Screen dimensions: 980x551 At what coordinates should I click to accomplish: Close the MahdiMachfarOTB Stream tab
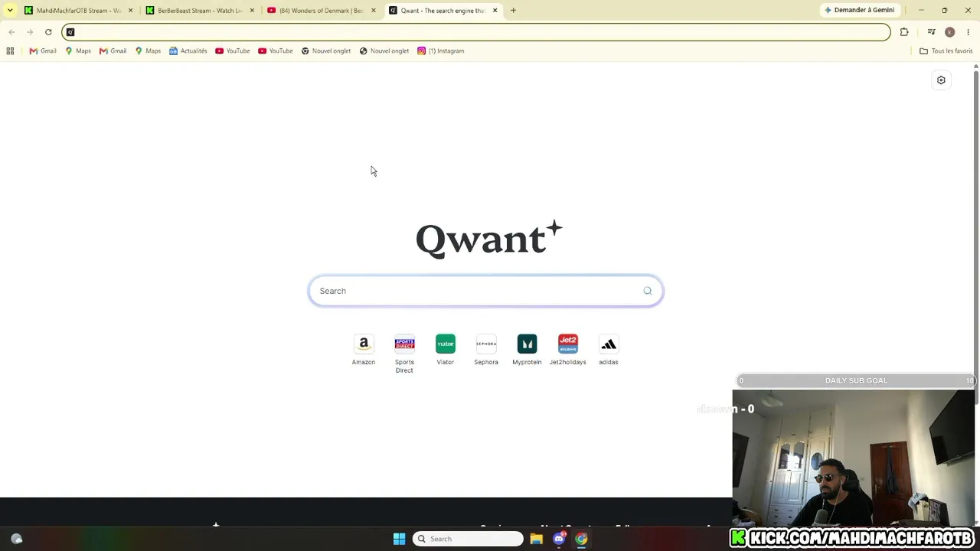[130, 11]
